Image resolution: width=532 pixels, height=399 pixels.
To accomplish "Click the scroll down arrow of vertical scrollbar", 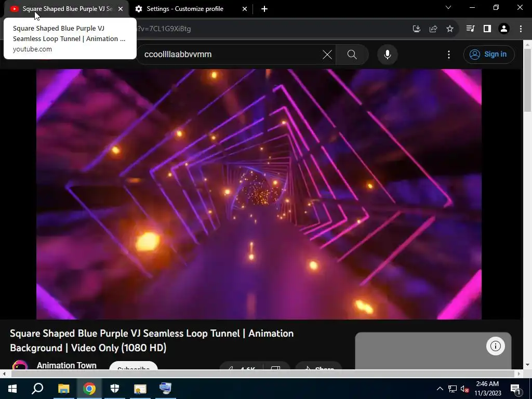I will click(527, 365).
